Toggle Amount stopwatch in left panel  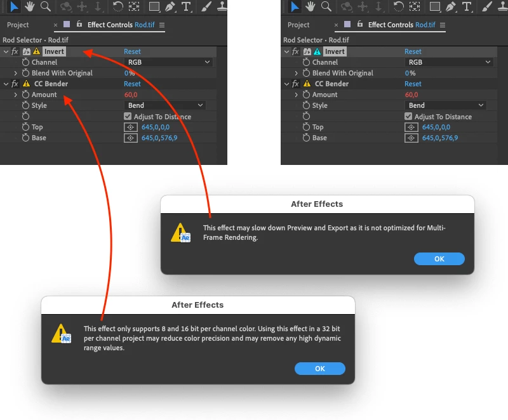pyautogui.click(x=25, y=94)
